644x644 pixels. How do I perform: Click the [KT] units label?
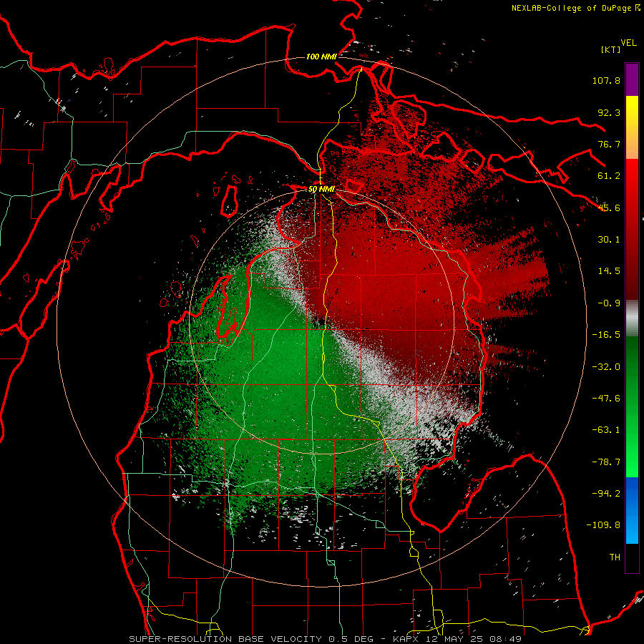point(610,49)
